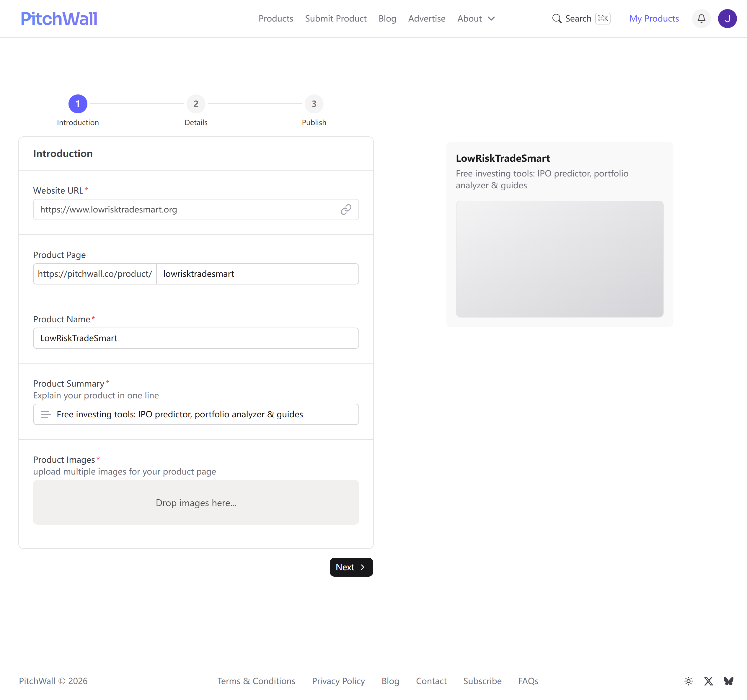
Task: Select step 2 Details in the stepper
Action: (196, 104)
